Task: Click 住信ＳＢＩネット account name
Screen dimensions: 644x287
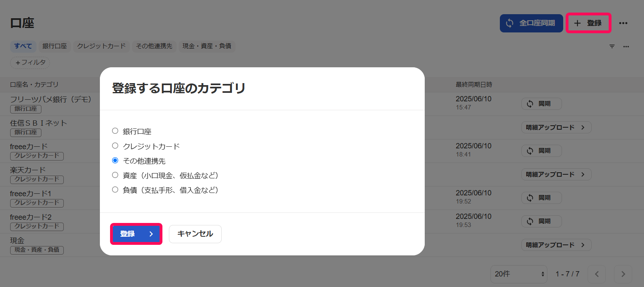Action: pyautogui.click(x=39, y=123)
